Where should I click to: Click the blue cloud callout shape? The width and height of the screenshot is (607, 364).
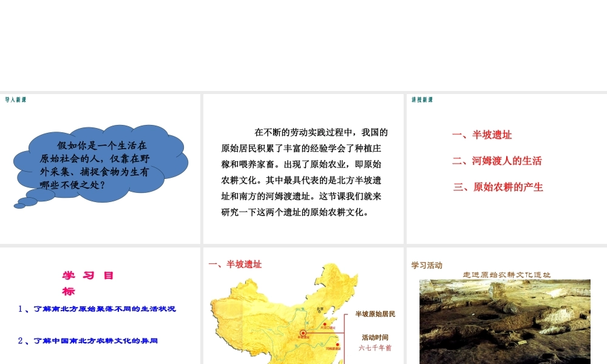(x=101, y=166)
